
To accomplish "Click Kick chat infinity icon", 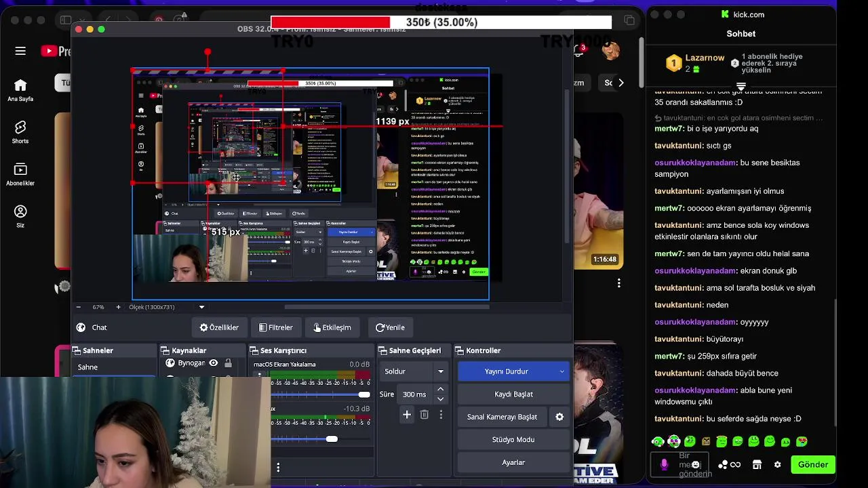I will tap(736, 465).
